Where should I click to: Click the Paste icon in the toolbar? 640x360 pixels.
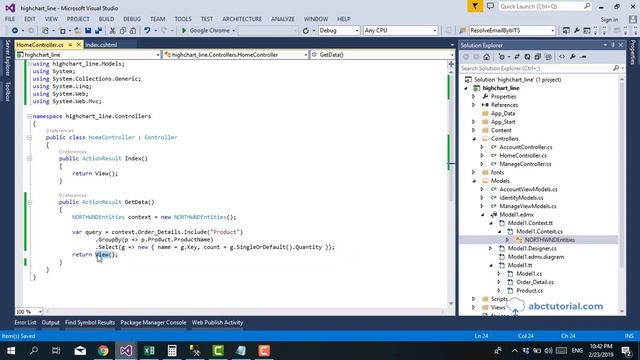[x=133, y=31]
